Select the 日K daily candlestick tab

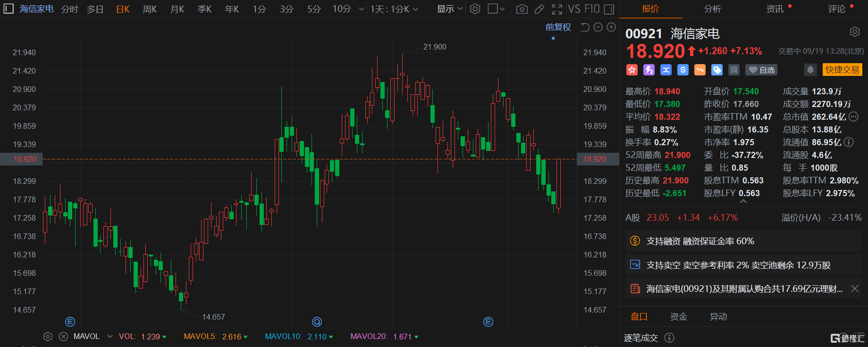click(123, 9)
